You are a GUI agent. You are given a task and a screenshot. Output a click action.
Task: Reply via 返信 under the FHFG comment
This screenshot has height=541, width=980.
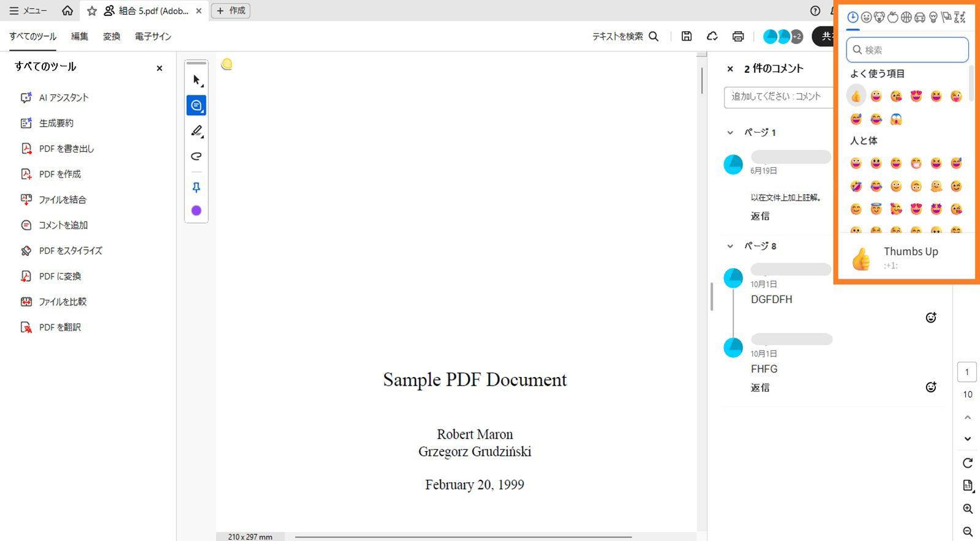point(760,387)
